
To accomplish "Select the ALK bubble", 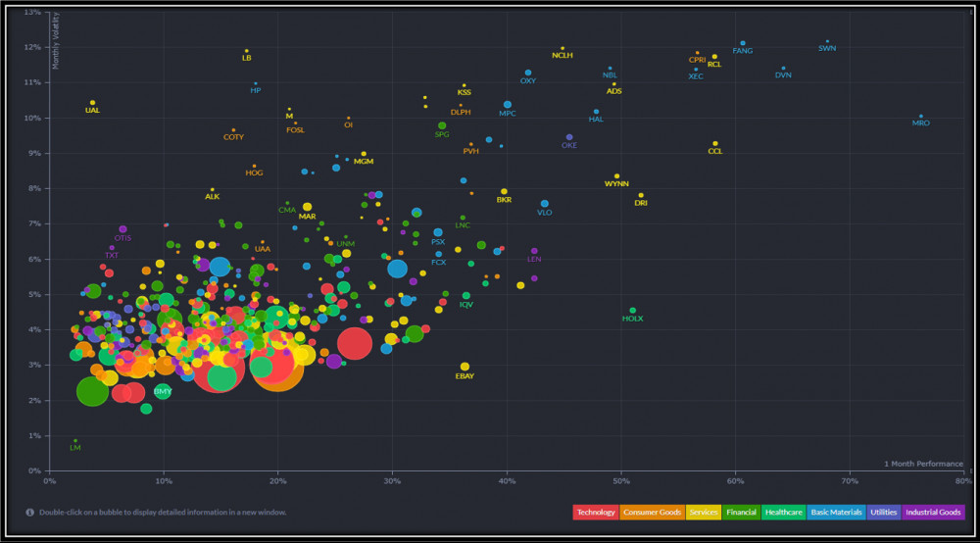I will [x=213, y=189].
